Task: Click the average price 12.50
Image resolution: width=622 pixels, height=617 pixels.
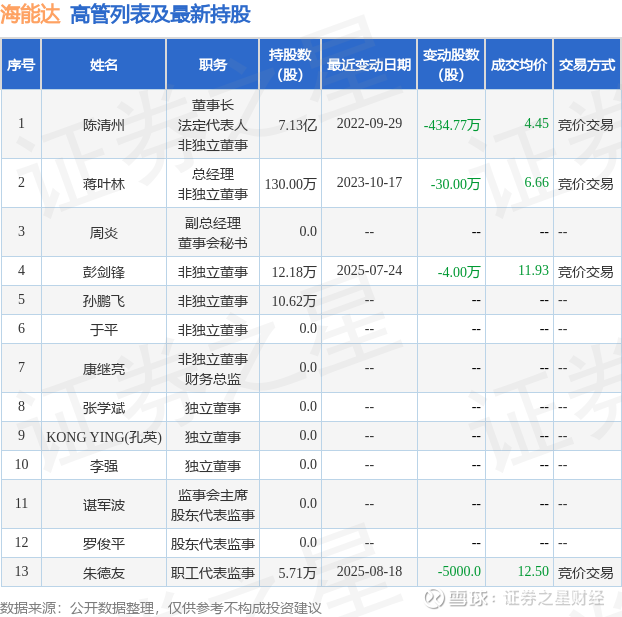Action: (534, 571)
